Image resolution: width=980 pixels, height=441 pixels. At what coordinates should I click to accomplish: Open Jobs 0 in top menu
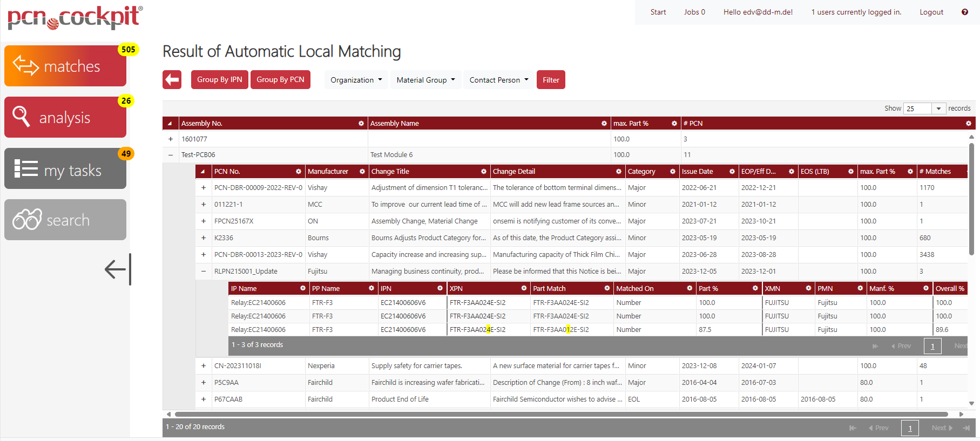[694, 12]
